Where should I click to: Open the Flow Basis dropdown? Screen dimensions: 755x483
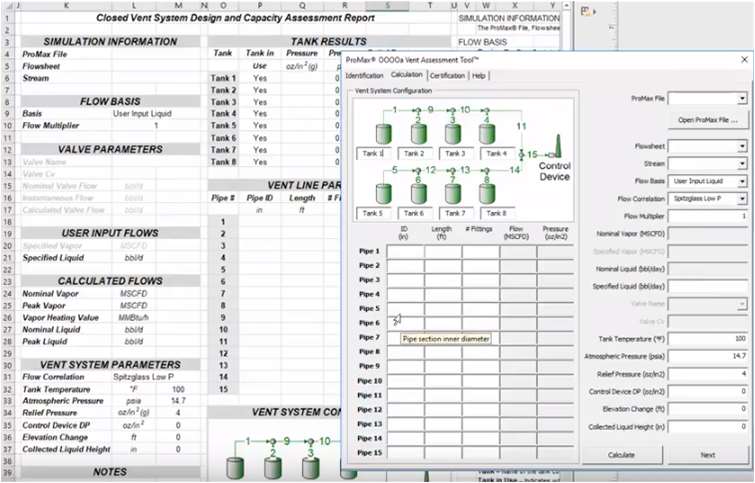pos(742,181)
